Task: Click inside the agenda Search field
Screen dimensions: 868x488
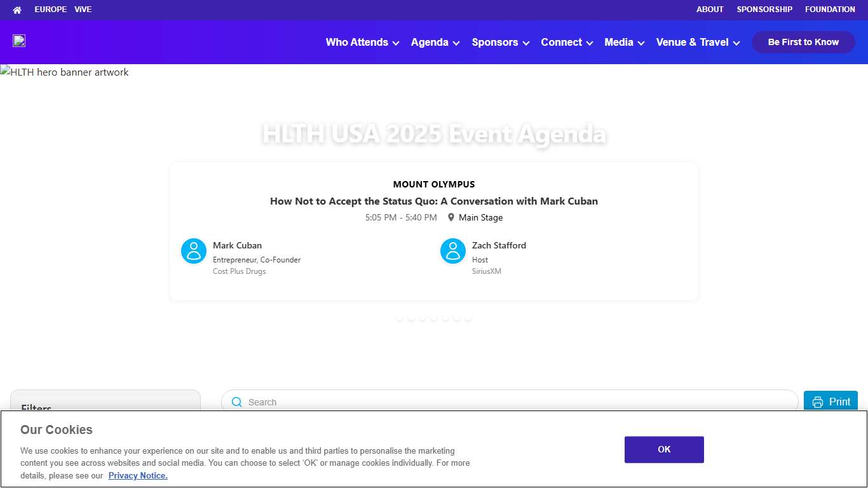Action: 445,402
